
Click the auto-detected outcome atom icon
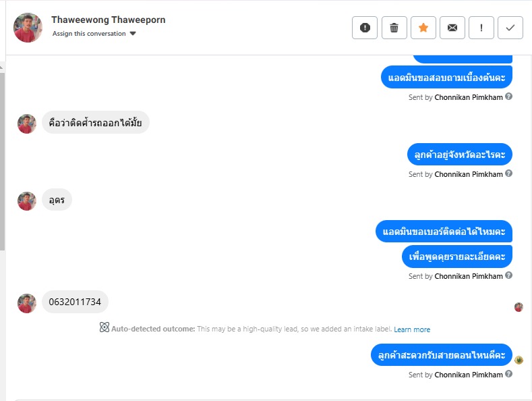pyautogui.click(x=105, y=328)
